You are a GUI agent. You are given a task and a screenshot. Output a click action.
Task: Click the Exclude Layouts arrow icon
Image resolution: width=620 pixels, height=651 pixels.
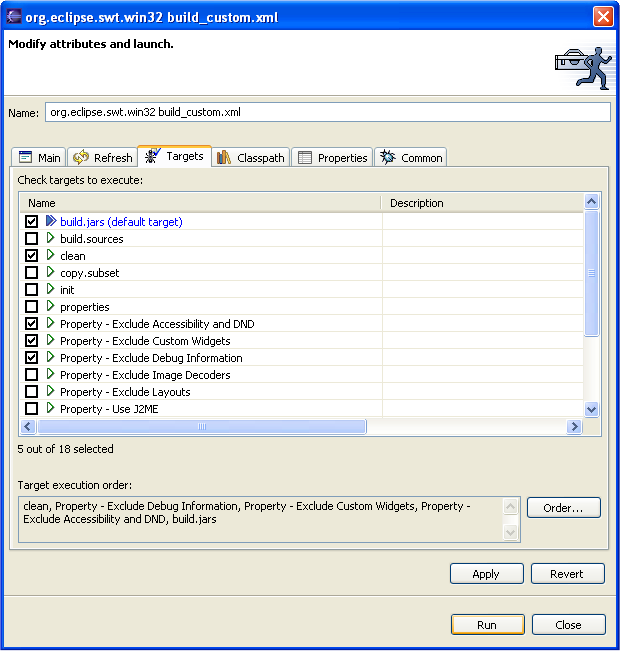(50, 391)
